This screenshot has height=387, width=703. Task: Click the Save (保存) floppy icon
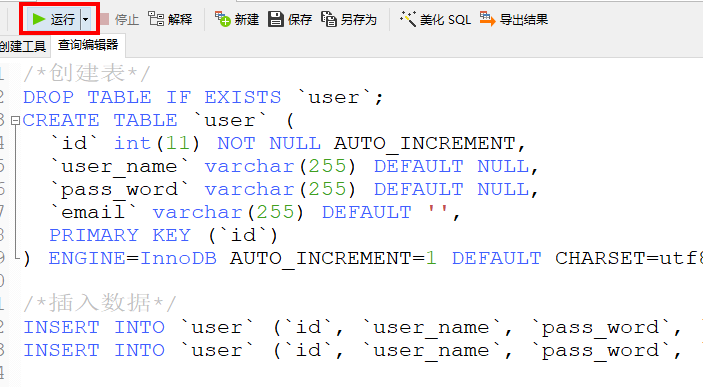pyautogui.click(x=276, y=19)
